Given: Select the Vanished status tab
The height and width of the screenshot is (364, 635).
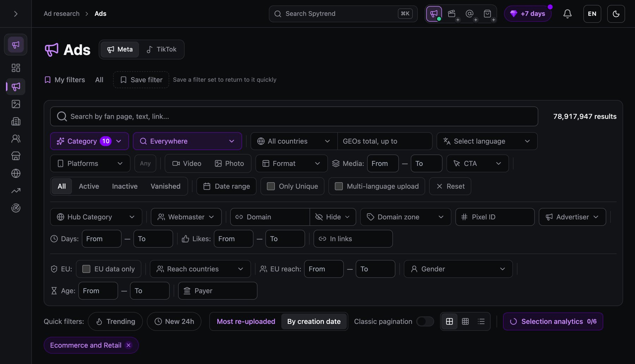Looking at the screenshot, I should coord(165,186).
